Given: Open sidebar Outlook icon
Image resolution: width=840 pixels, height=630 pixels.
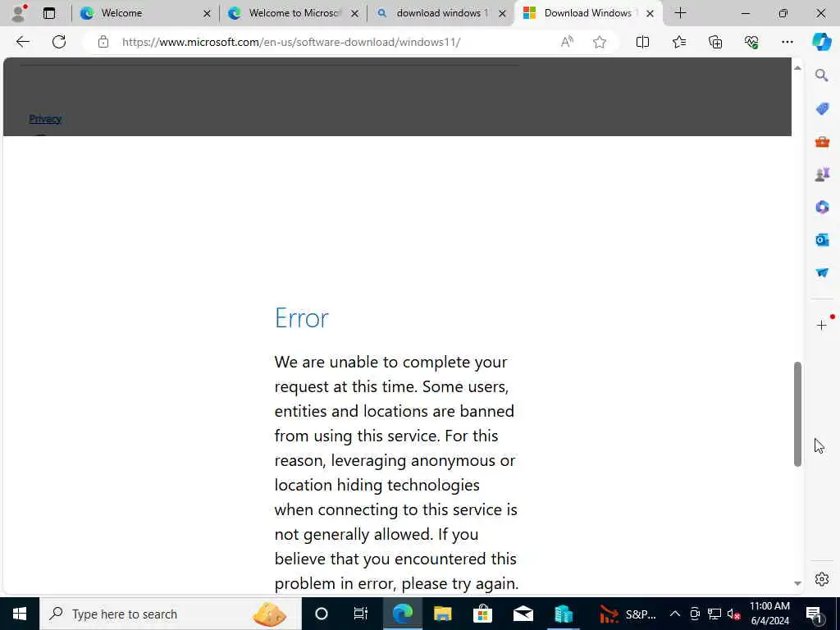Looking at the screenshot, I should coord(822,240).
